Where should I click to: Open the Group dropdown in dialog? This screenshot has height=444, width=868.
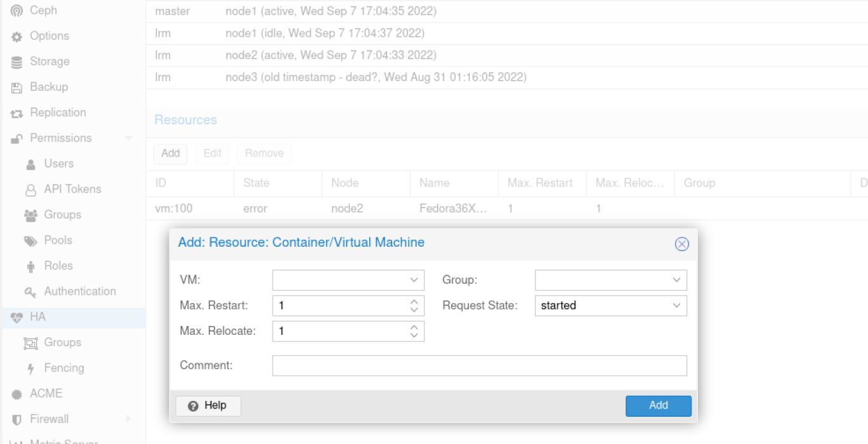676,280
